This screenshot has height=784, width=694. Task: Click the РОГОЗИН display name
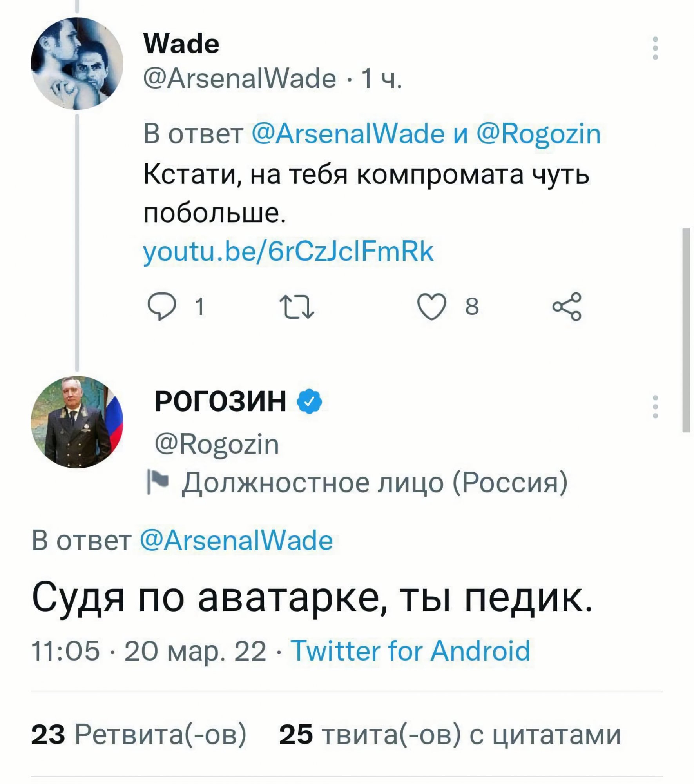click(221, 401)
